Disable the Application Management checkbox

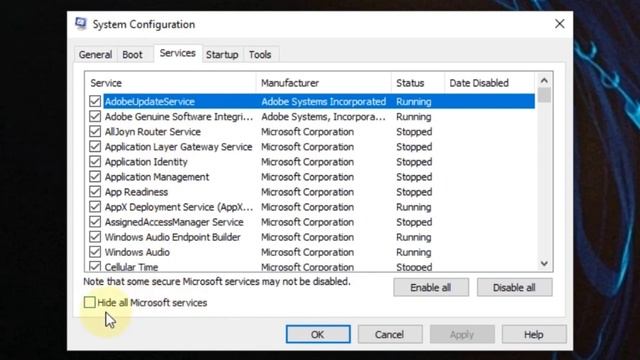[95, 177]
